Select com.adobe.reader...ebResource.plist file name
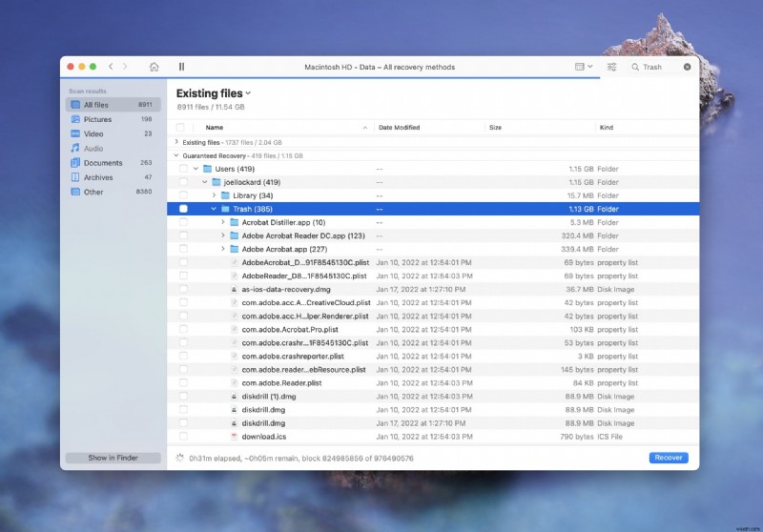 click(303, 370)
